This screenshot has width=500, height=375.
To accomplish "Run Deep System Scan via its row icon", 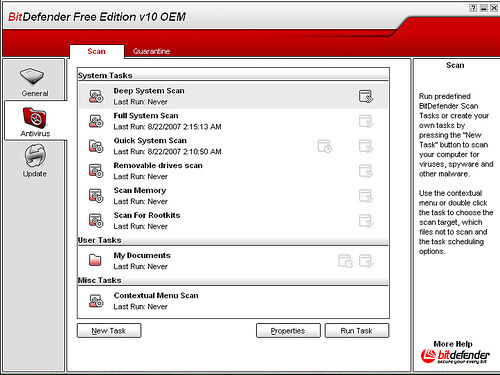I will [366, 96].
